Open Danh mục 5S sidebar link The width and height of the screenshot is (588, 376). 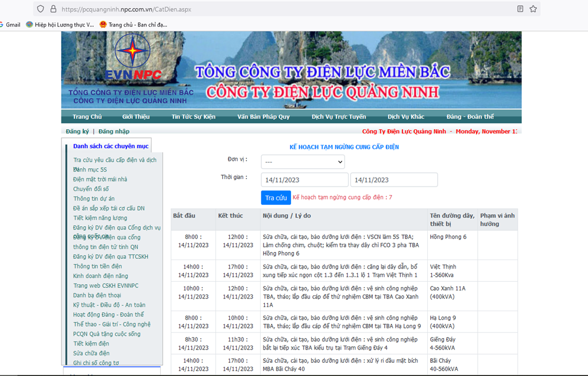90,170
